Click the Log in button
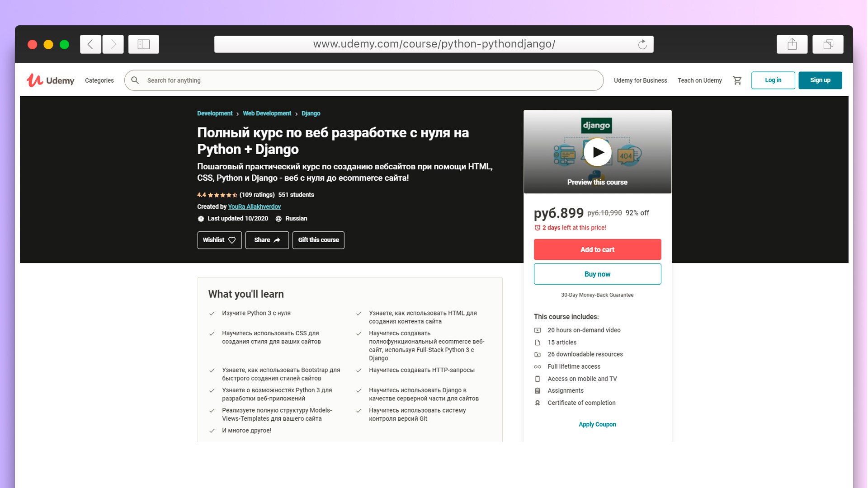Screen dimensions: 868x488 773,80
